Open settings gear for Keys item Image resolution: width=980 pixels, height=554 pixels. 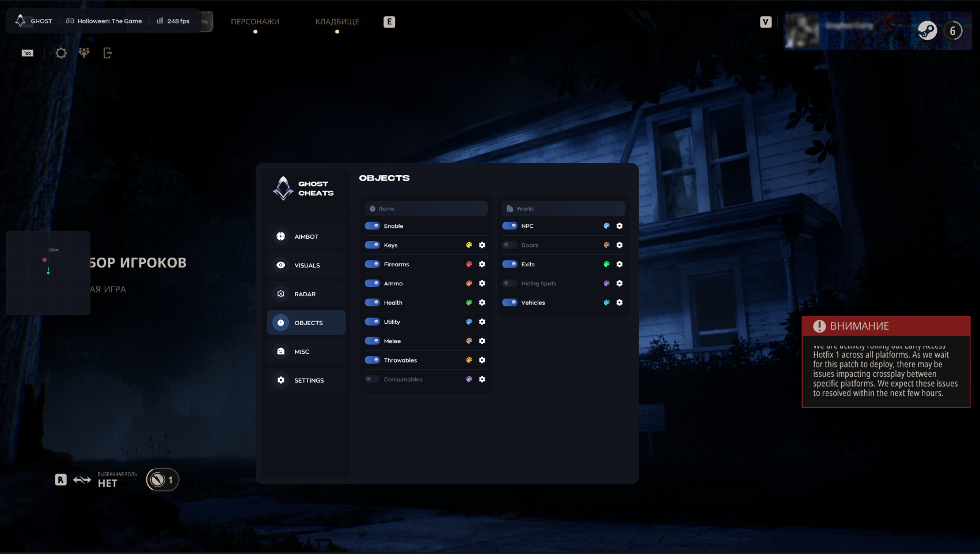click(x=482, y=245)
